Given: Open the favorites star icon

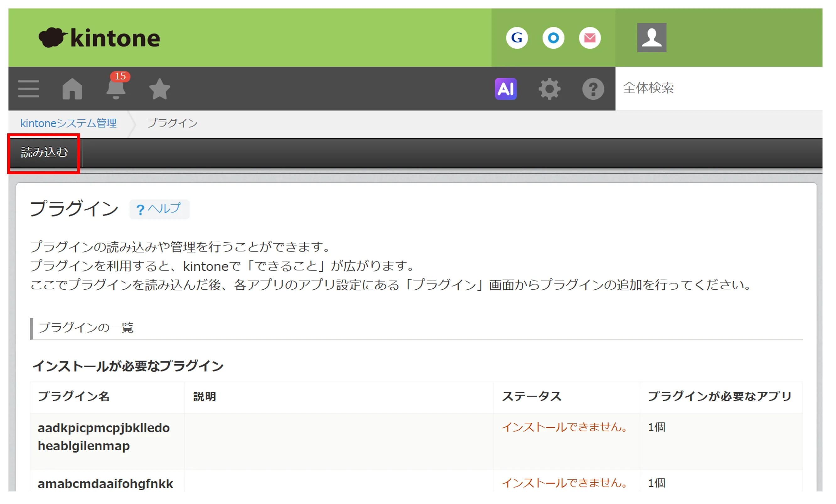Looking at the screenshot, I should click(x=159, y=89).
